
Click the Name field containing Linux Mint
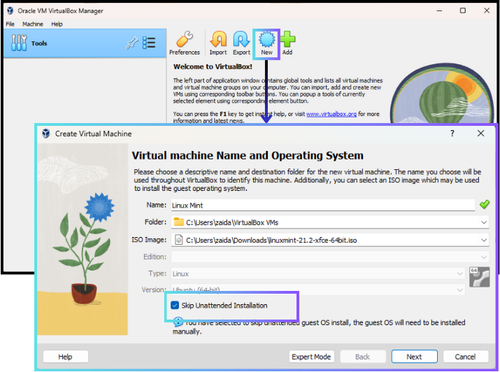point(323,205)
